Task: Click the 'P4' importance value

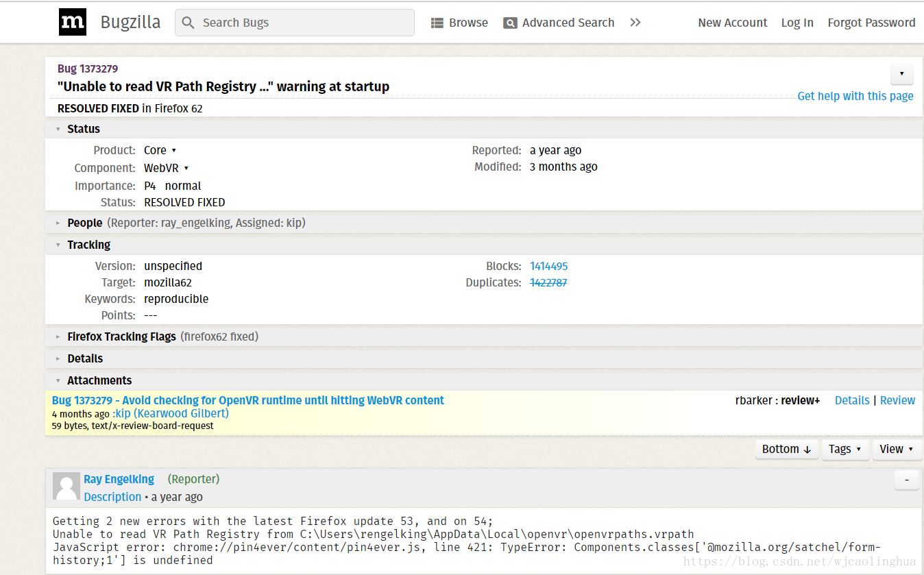Action: coord(150,186)
